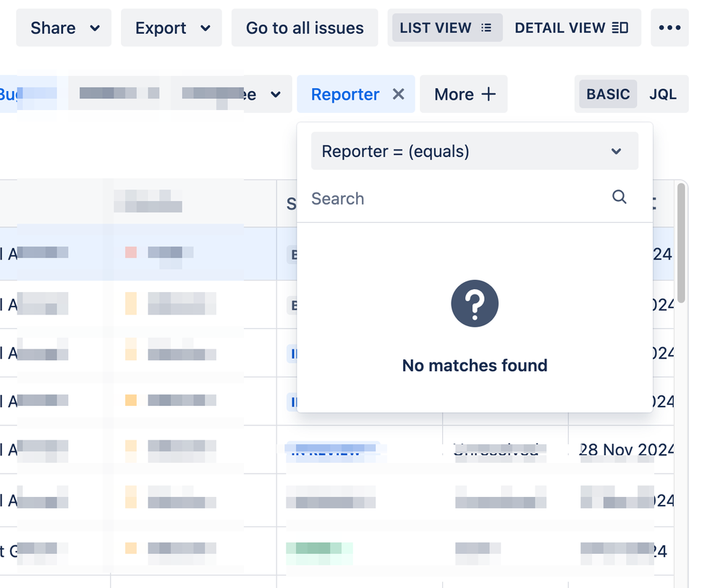This screenshot has width=723, height=588.
Task: Click the question mark no-matches icon
Action: (475, 304)
